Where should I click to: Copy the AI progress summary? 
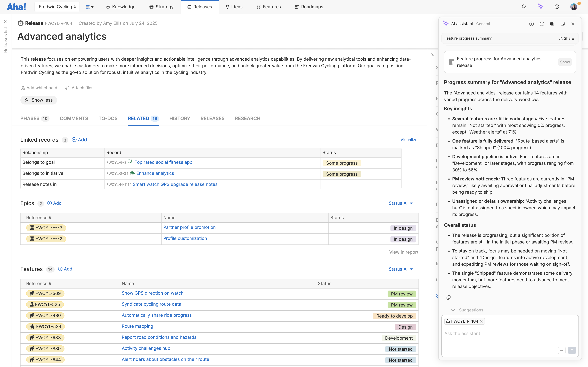click(x=448, y=298)
